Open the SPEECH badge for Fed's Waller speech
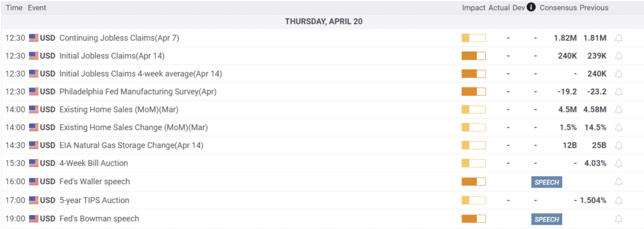 (547, 182)
